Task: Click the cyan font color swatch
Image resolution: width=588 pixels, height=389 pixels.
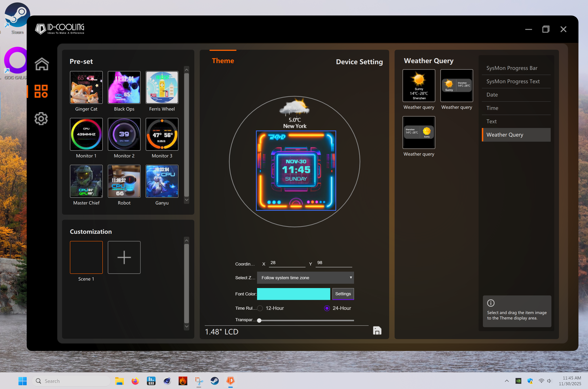Action: coord(293,294)
